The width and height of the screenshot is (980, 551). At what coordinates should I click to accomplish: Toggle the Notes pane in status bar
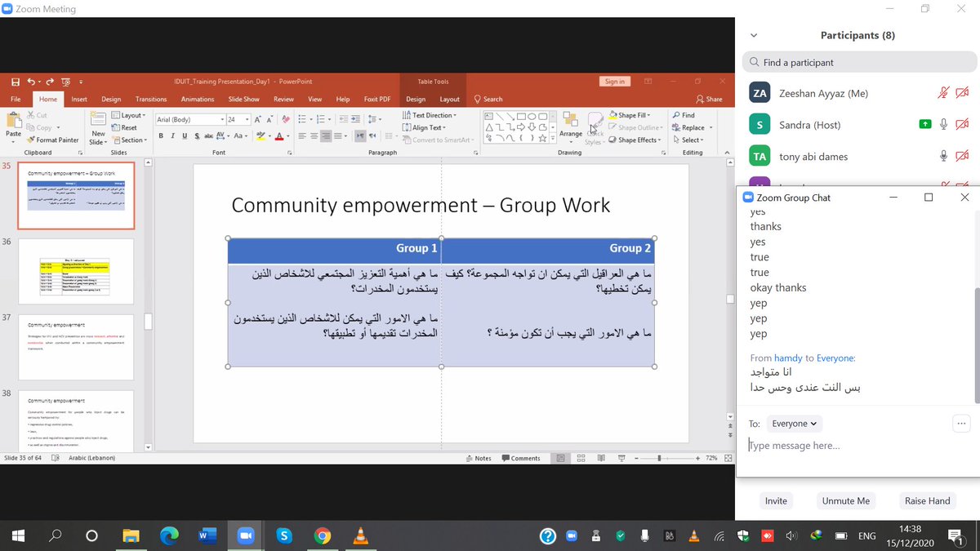click(479, 458)
